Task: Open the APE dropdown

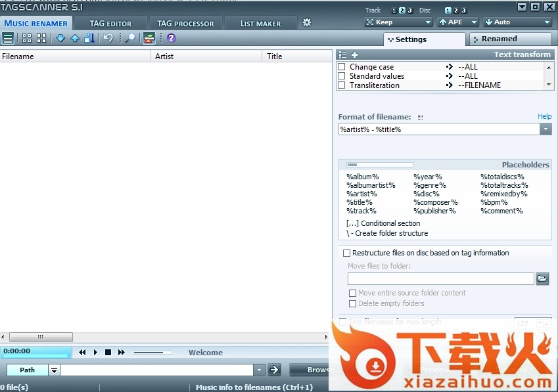Action: (458, 22)
